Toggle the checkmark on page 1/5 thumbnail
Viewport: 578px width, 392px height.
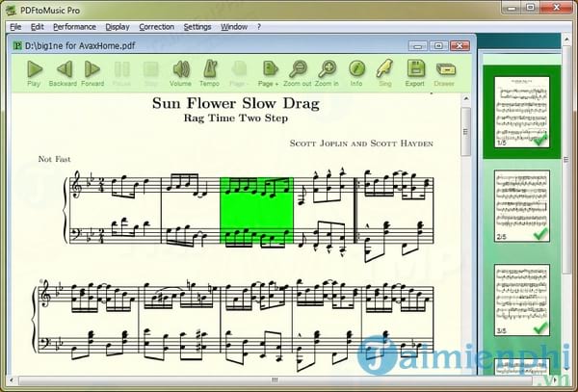click(x=540, y=140)
